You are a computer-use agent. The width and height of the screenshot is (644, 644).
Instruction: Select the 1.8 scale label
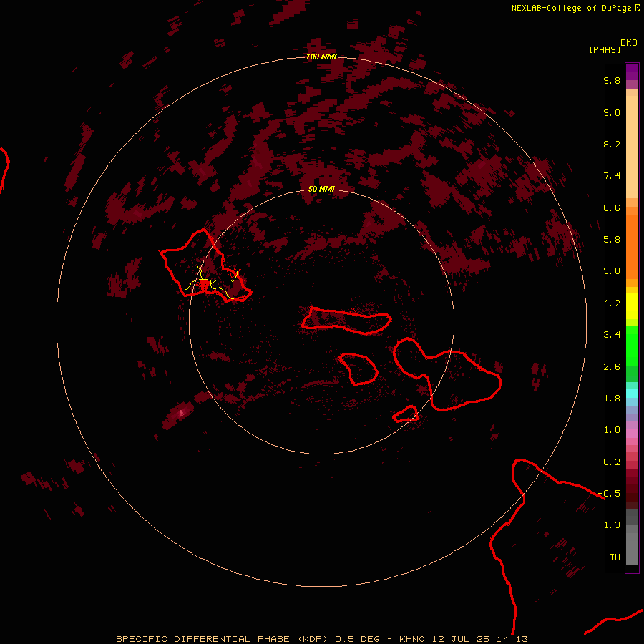click(612, 398)
